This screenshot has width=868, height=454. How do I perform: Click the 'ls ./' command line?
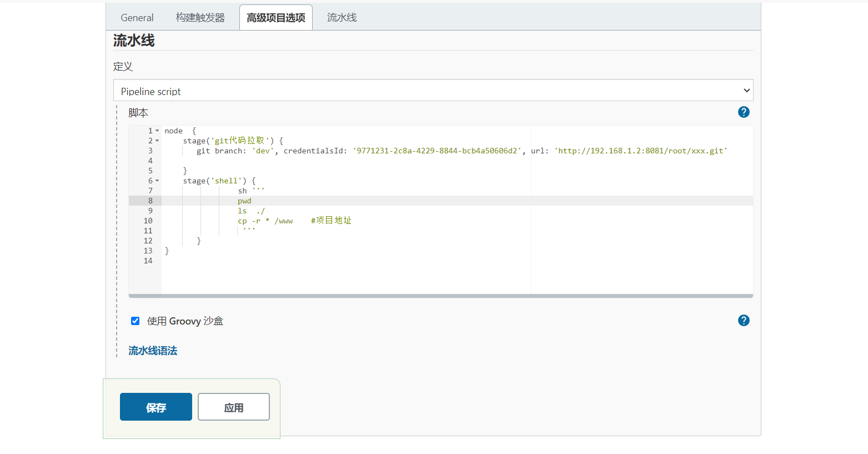click(251, 211)
